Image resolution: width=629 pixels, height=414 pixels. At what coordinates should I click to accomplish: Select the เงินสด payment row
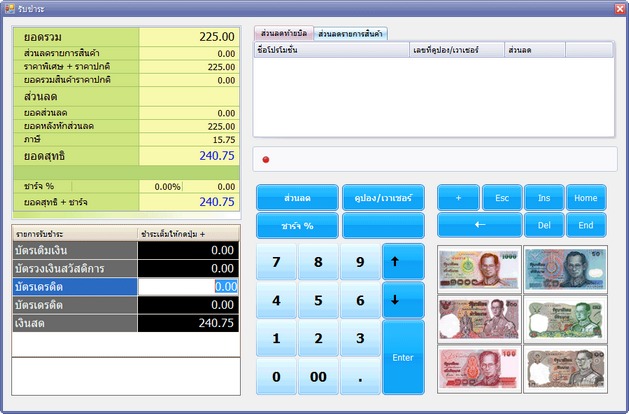tap(126, 323)
